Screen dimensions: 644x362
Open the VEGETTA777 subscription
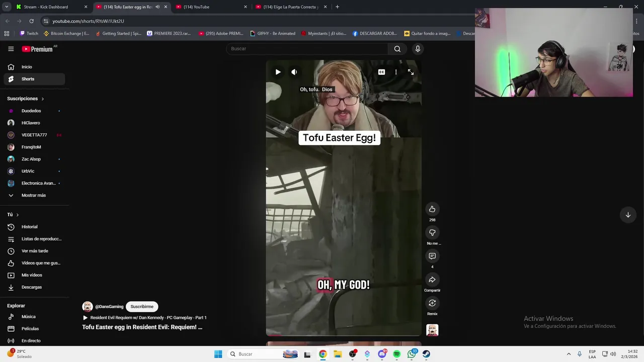(x=34, y=135)
